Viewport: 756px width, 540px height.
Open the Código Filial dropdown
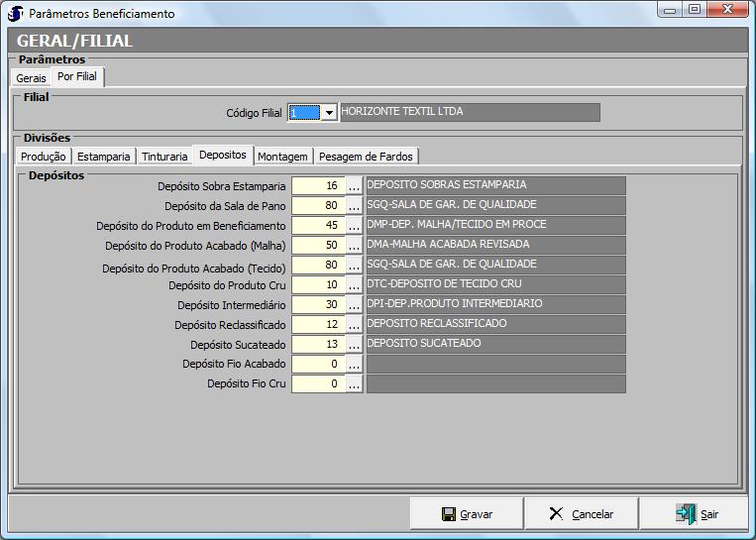click(329, 113)
